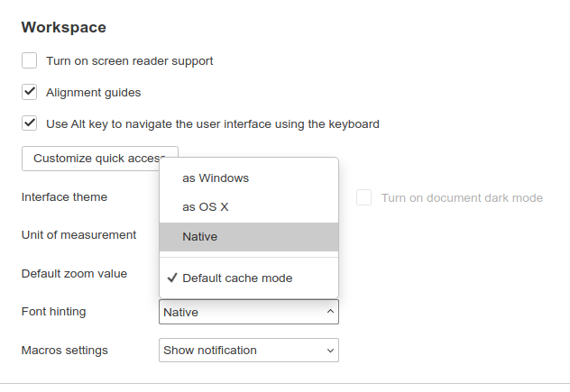The height and width of the screenshot is (392, 570).
Task: Pick the highlighted Native list option
Action: (x=200, y=237)
